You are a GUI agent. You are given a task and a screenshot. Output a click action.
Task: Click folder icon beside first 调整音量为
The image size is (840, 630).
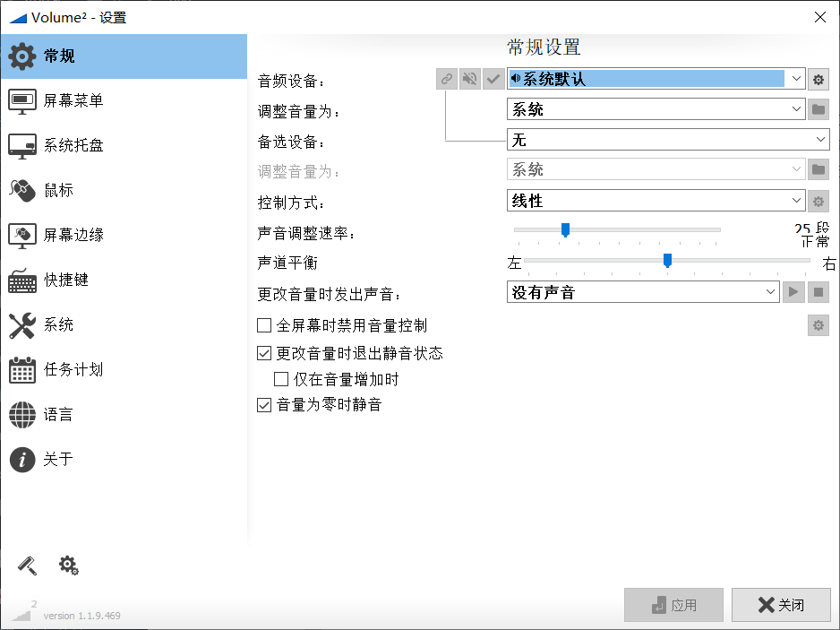[818, 109]
